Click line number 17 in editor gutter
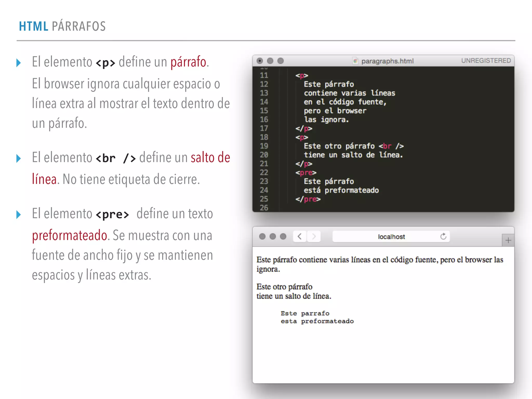This screenshot has width=532, height=399. 264,128
